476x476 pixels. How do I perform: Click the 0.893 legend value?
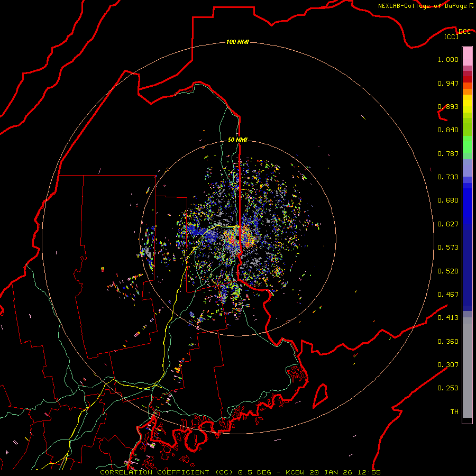tap(448, 106)
